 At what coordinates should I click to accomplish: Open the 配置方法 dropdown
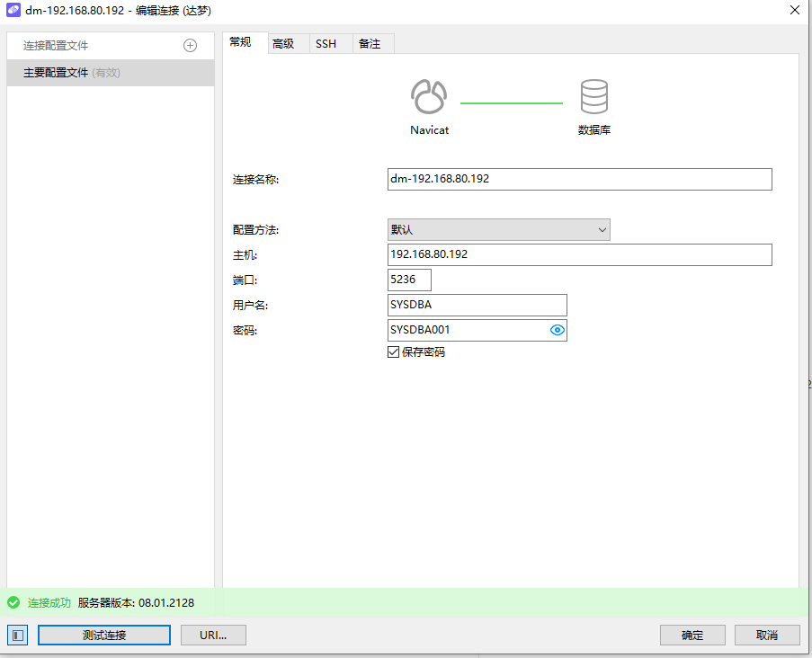point(498,230)
